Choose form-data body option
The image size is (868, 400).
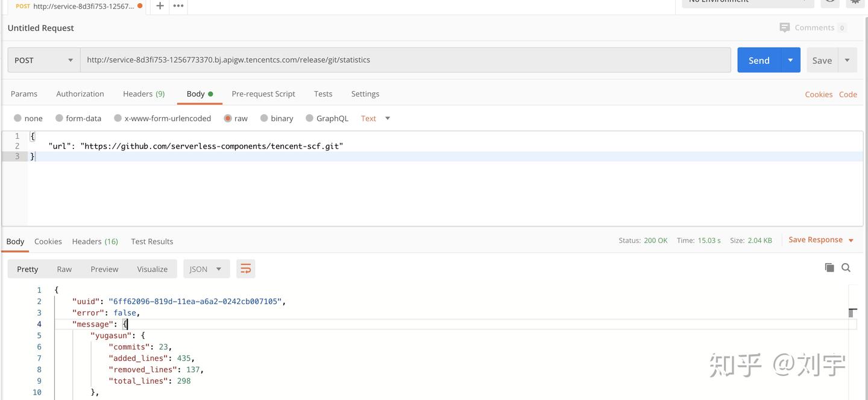59,118
